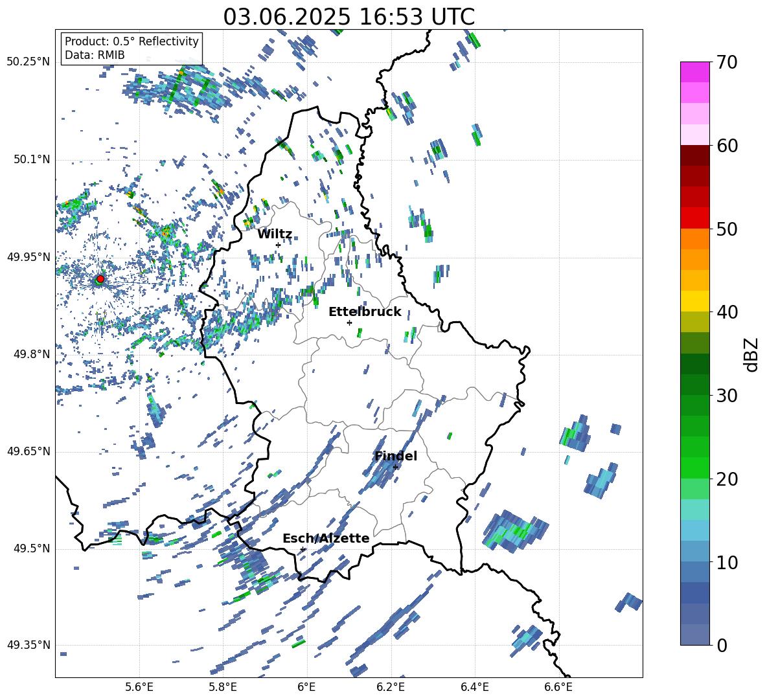Click the colorbar tick label 50
The image size is (767, 700).
(727, 229)
